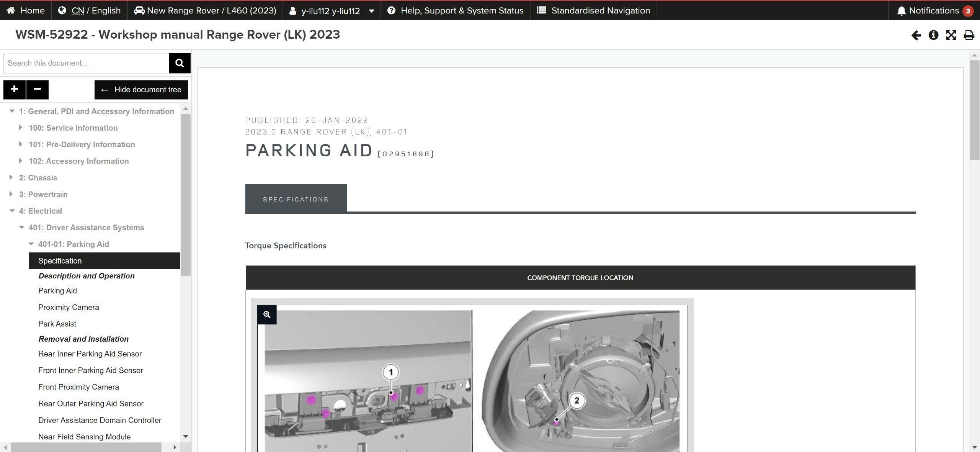The image size is (980, 452).
Task: Expand all tree nodes with the plus button
Action: 14,89
